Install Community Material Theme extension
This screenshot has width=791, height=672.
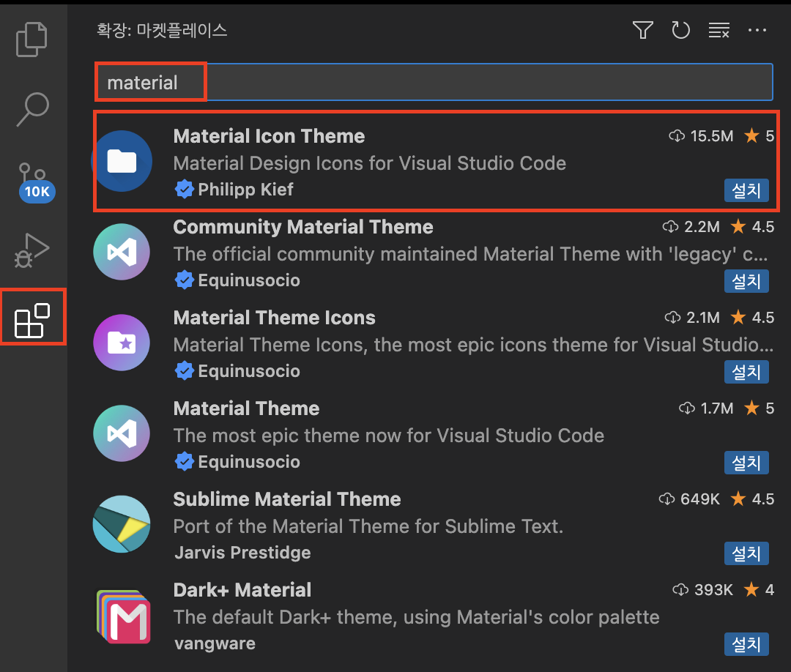point(746,281)
